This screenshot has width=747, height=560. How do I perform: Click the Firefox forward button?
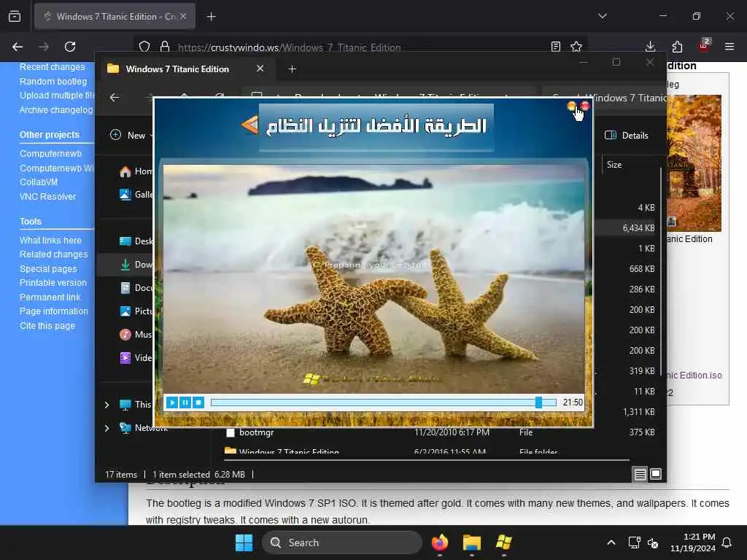pos(44,47)
